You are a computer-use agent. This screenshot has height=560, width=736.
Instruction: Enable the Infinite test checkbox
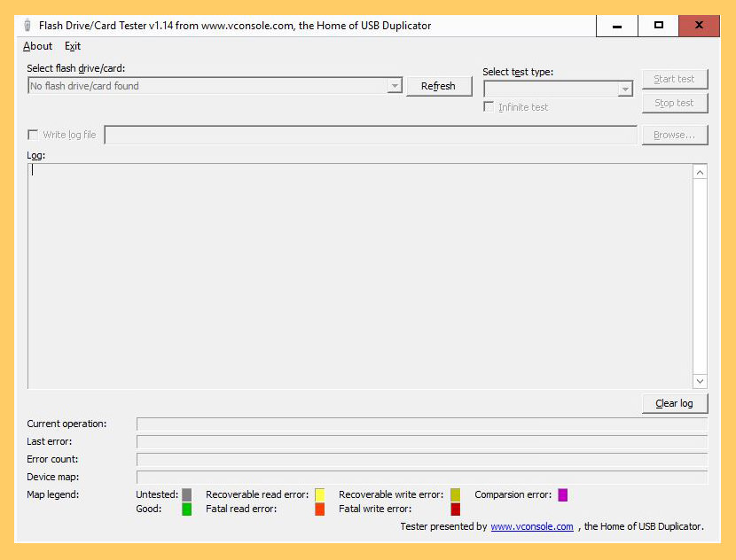[489, 105]
